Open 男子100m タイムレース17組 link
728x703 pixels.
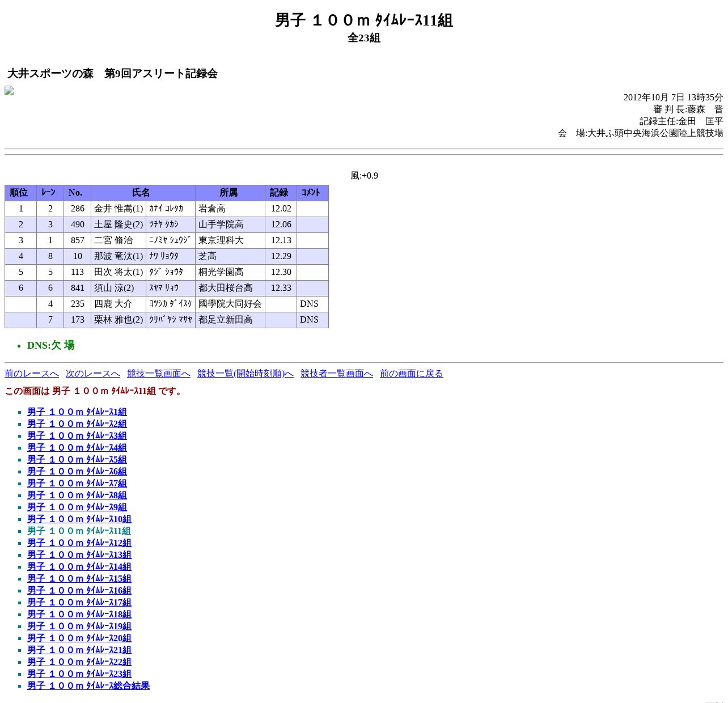(79, 603)
